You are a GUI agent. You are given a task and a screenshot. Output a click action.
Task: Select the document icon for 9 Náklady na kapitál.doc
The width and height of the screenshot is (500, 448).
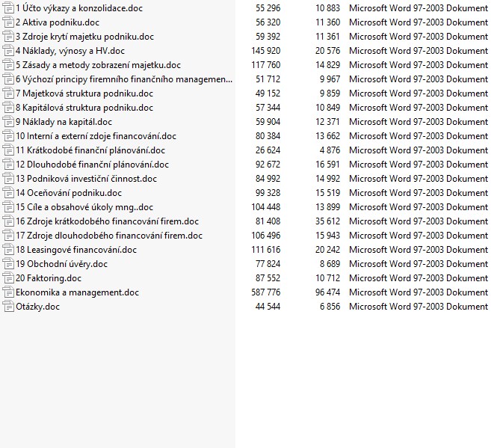point(8,122)
